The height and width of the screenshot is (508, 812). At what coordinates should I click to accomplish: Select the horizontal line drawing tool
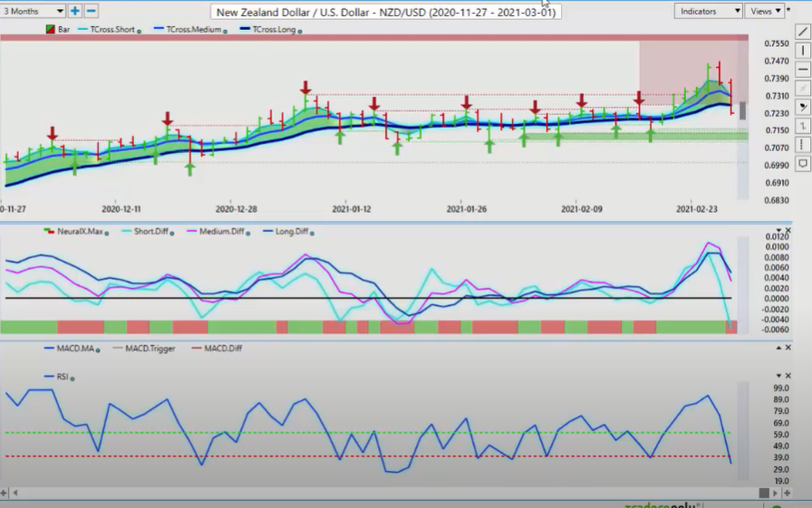pos(803,69)
